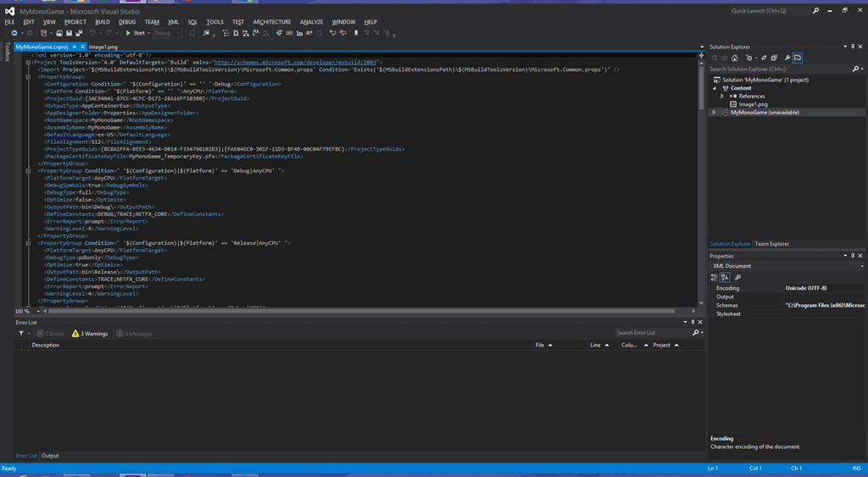Pin the MyMonoGame.csproj tab
Screen dimensions: 868x477
click(x=75, y=47)
